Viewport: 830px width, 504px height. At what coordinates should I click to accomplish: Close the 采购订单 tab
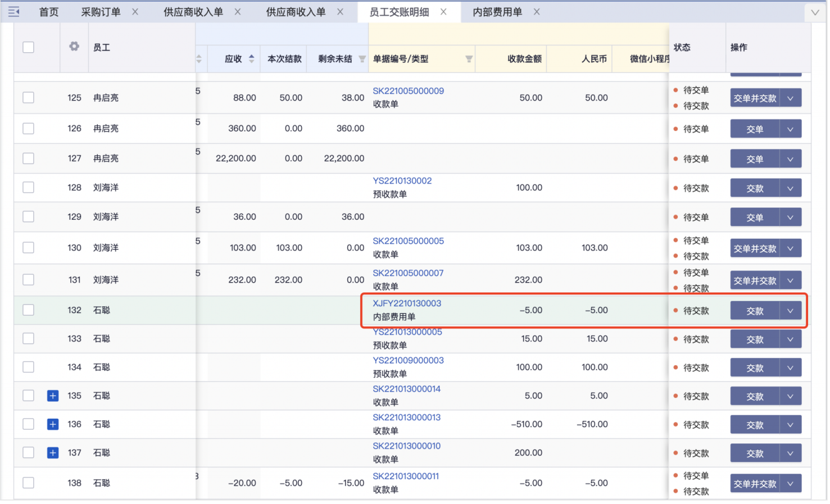pyautogui.click(x=135, y=12)
